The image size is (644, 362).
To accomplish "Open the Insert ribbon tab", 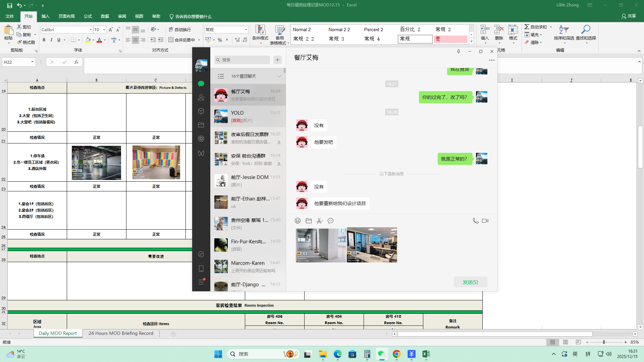I will 45,16.
